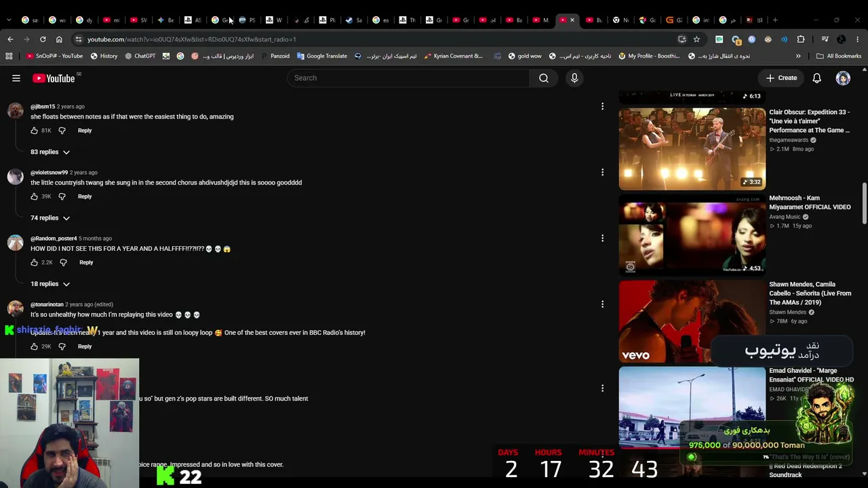Open options menu for @Random_poster4 comment
The height and width of the screenshot is (488, 868).
[602, 238]
